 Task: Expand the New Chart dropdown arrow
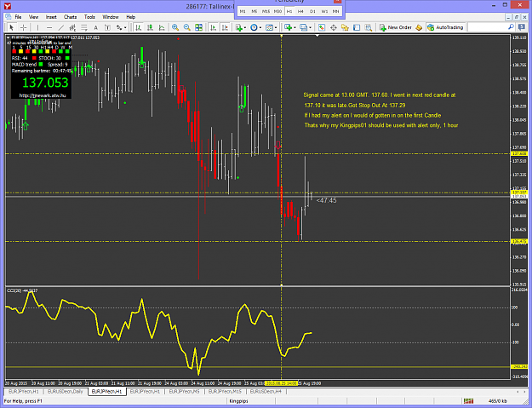pos(295,28)
